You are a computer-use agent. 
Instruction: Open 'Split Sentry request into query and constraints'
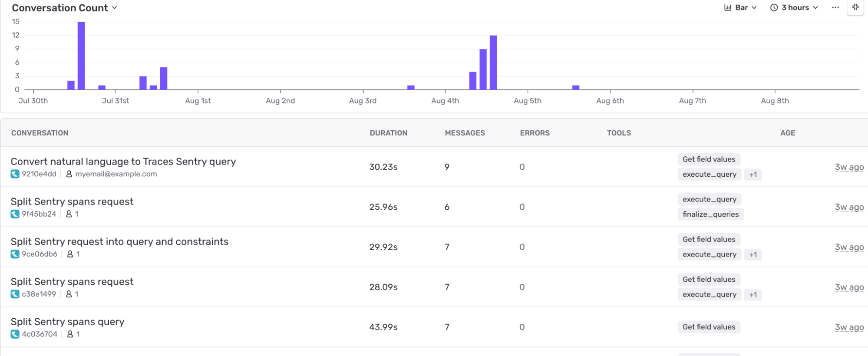[119, 241]
